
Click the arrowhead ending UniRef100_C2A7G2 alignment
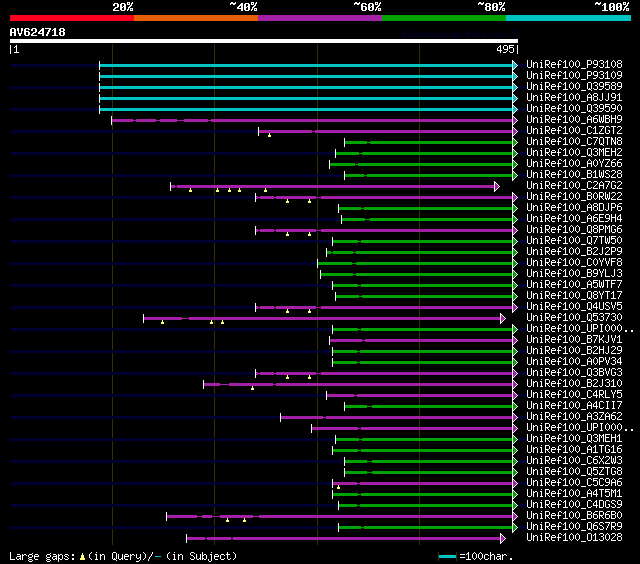(497, 187)
